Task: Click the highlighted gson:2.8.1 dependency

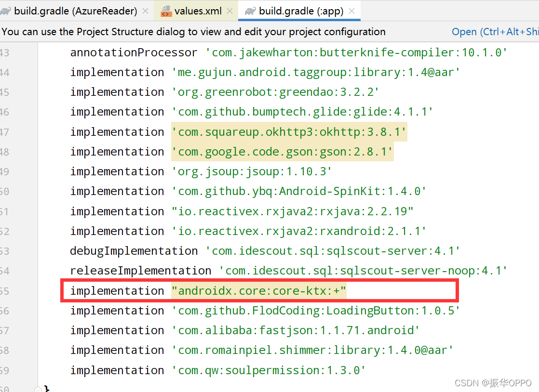Action: pyautogui.click(x=282, y=152)
